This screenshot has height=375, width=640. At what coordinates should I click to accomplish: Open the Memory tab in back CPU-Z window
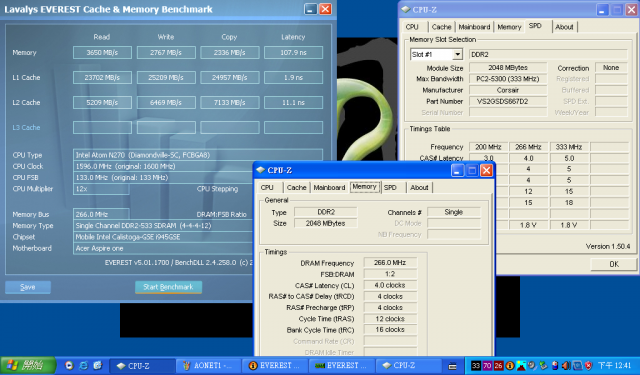(509, 27)
